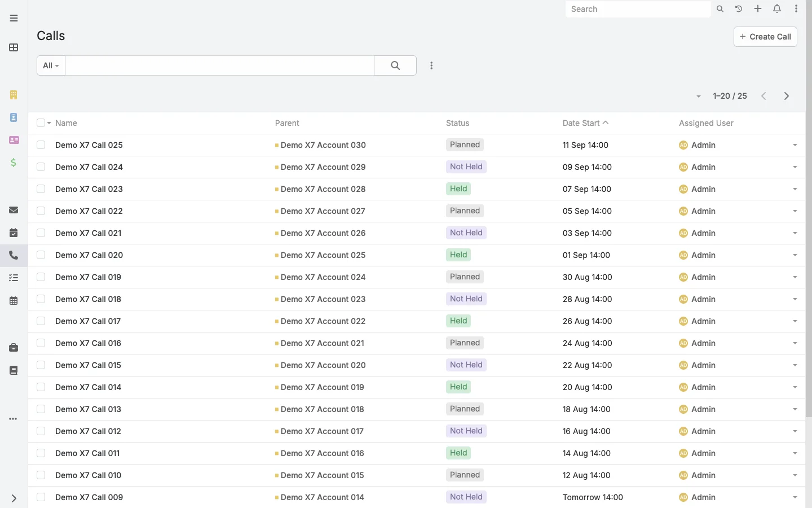Sort by the Date Start column header
Screen dimensions: 812x508
(x=581, y=123)
